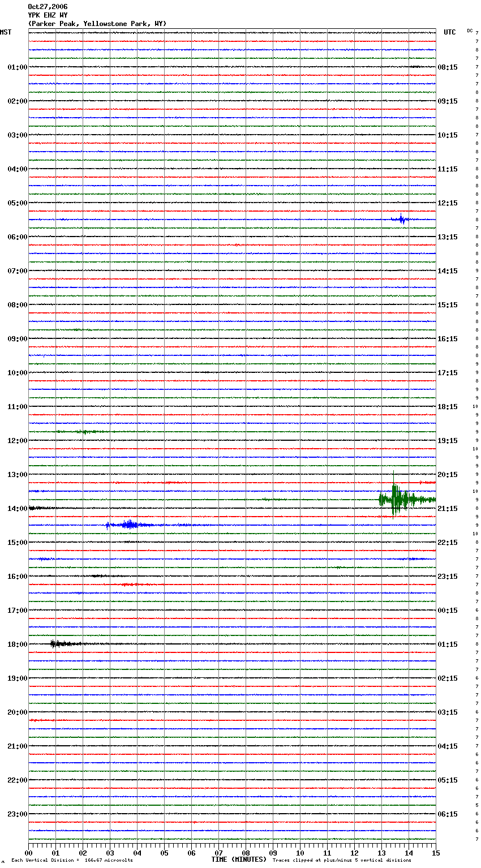Click the "21:00" MST time label

click(x=18, y=746)
